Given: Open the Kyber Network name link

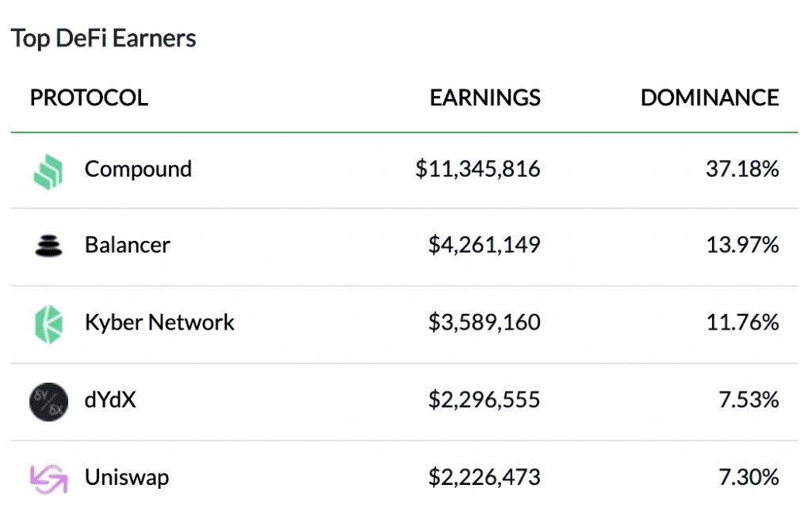Looking at the screenshot, I should pos(159,322).
